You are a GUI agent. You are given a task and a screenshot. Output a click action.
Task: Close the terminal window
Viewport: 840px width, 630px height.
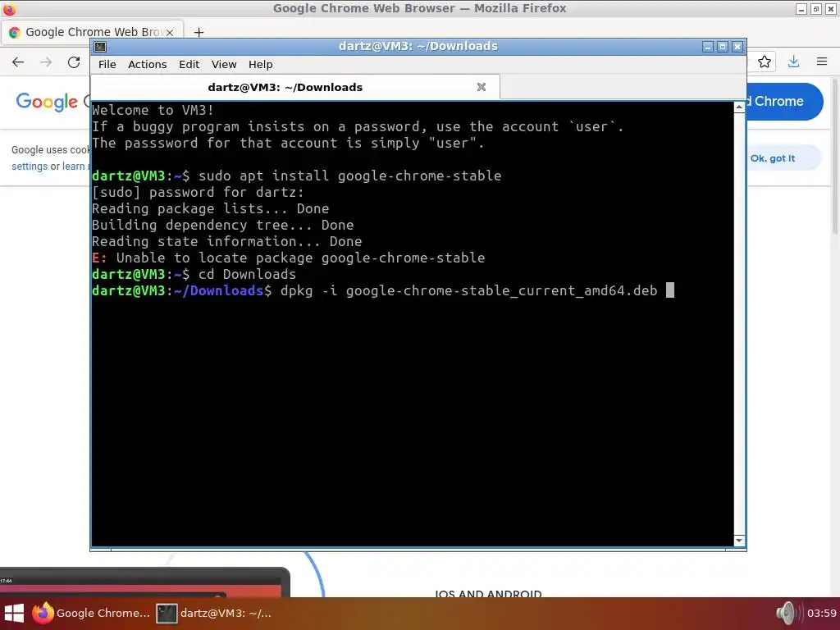coord(737,47)
